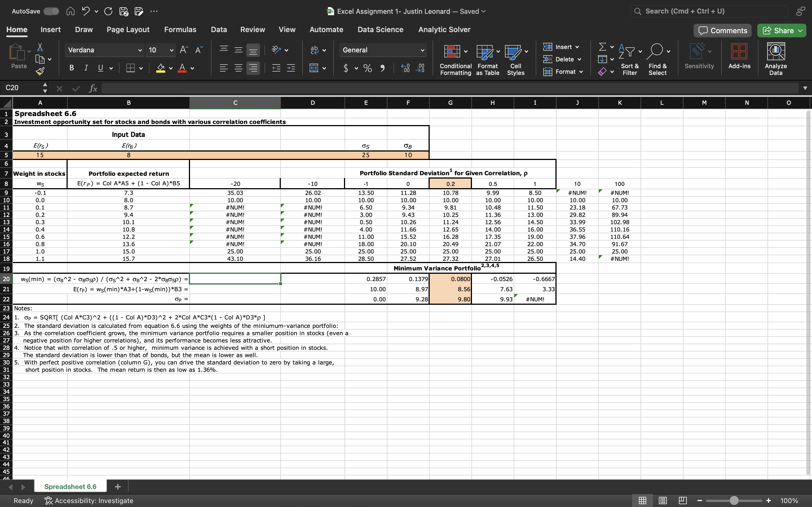812x507 pixels.
Task: Switch to Page Layout view in status bar
Action: coord(662,500)
